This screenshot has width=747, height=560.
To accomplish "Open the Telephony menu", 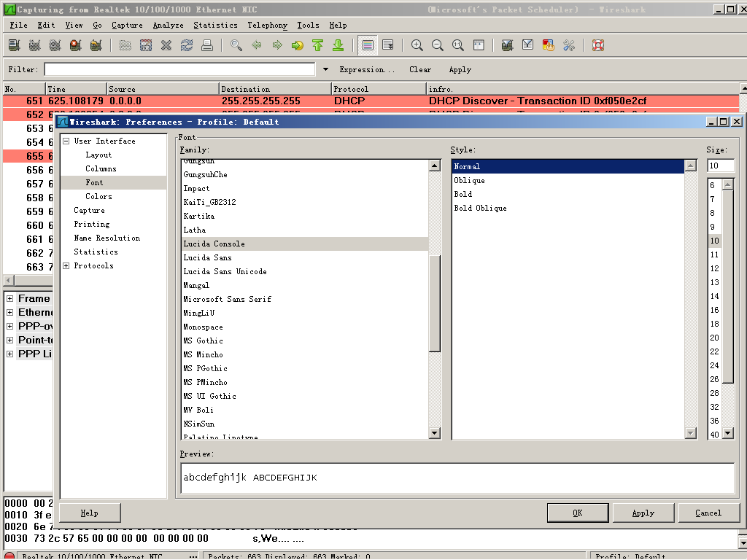I will (267, 26).
